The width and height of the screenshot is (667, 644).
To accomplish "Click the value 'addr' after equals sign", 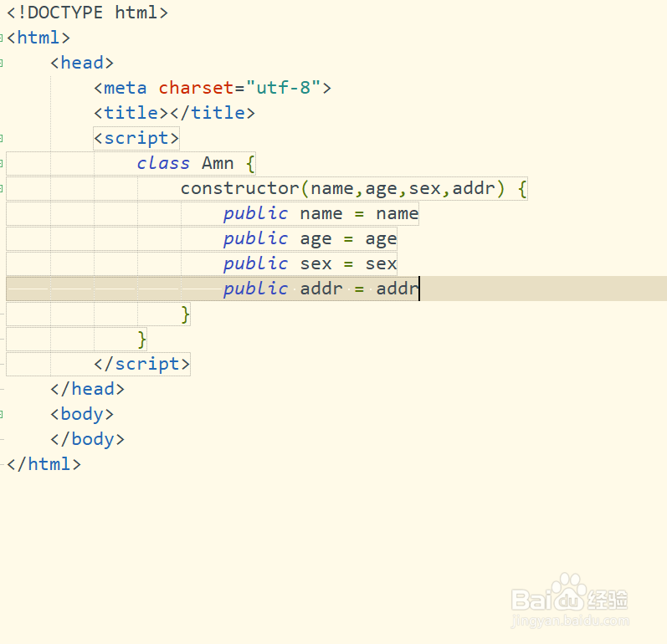I will coord(398,289).
